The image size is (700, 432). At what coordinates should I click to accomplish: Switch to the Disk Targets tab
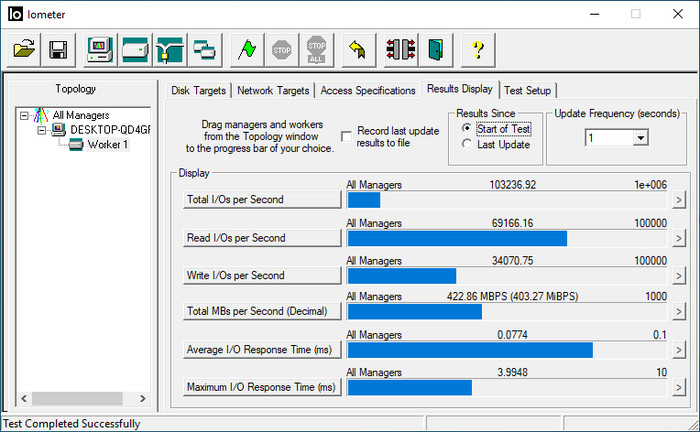(199, 90)
